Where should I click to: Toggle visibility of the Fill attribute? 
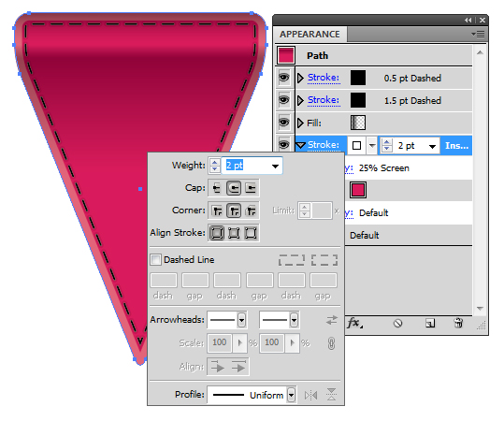click(x=283, y=123)
